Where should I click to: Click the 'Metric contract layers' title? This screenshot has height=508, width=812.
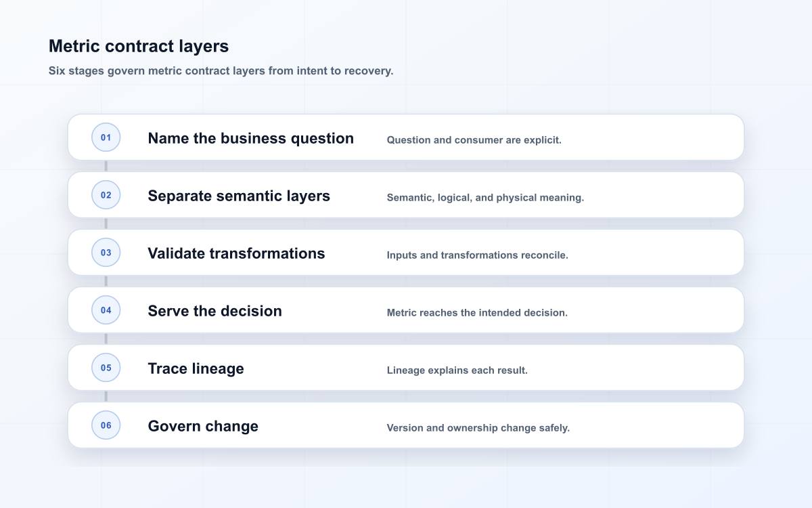[x=139, y=46]
